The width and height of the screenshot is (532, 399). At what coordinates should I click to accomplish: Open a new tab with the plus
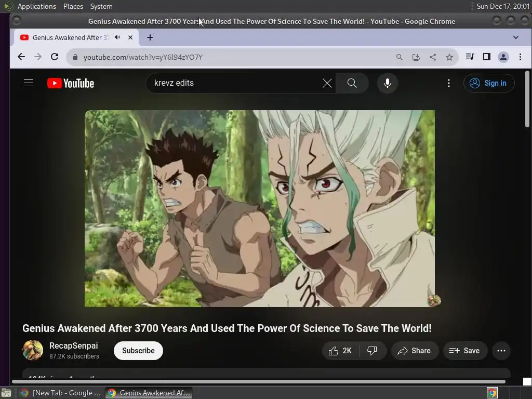(x=150, y=37)
